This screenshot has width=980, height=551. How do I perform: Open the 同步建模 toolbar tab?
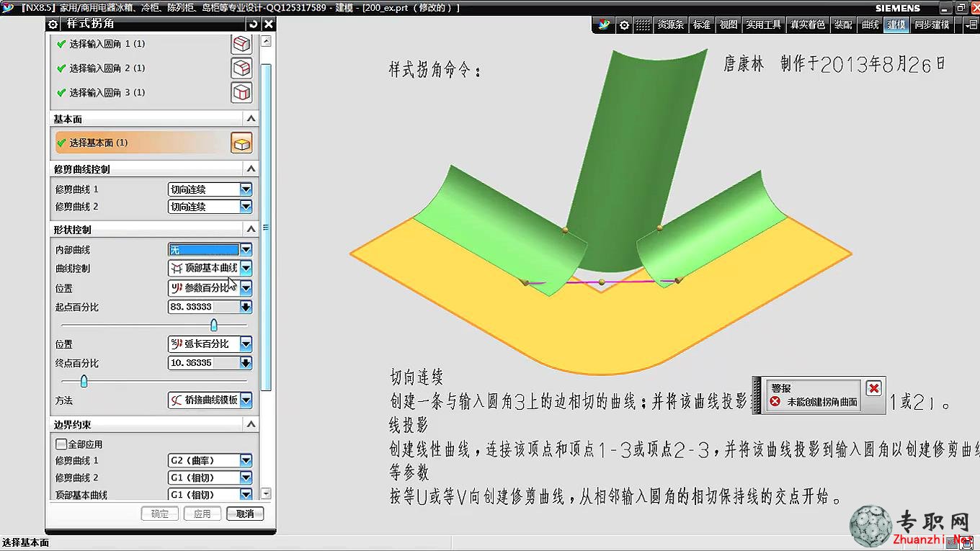tap(932, 24)
